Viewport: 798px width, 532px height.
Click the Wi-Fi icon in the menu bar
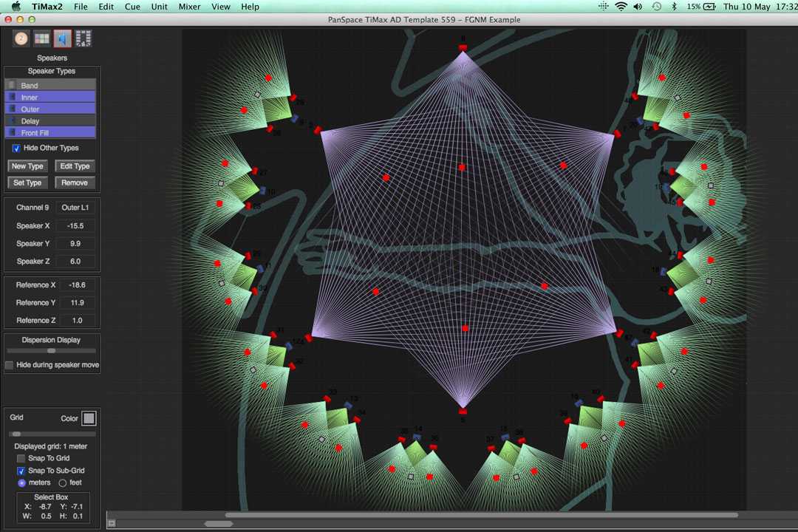(x=620, y=7)
